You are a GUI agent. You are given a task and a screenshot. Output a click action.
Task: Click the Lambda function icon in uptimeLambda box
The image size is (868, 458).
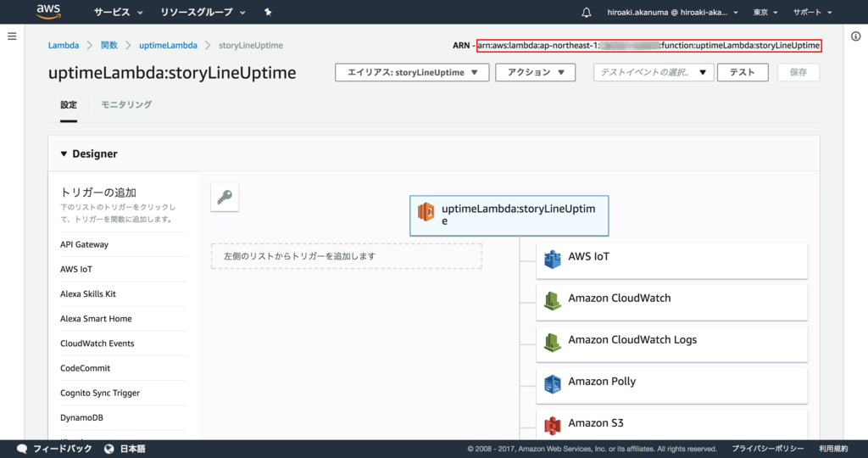click(x=426, y=211)
